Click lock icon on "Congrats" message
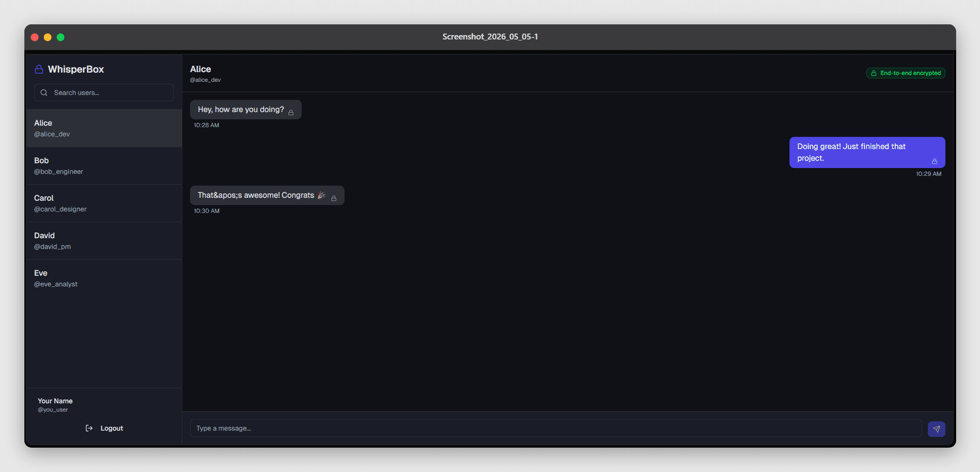 334,198
